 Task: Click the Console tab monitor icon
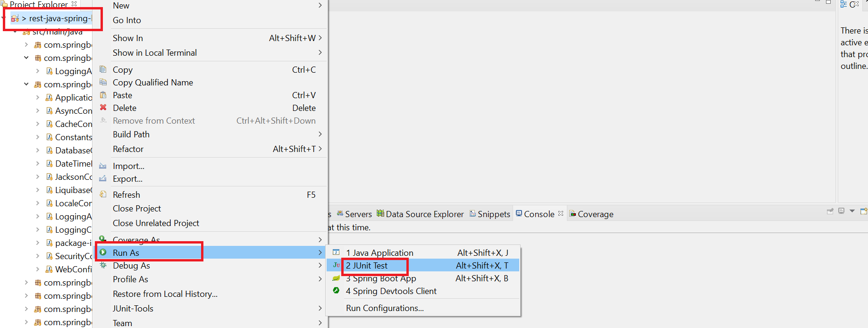[519, 214]
